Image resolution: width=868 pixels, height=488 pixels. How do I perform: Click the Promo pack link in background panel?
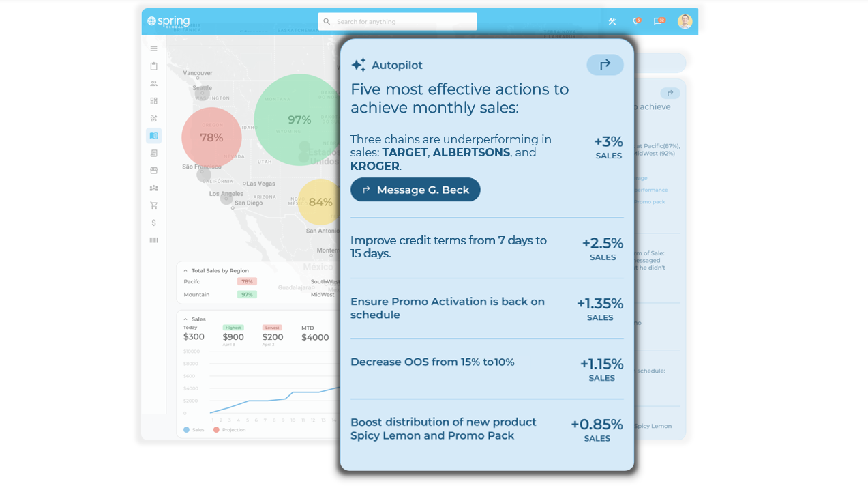[650, 202]
